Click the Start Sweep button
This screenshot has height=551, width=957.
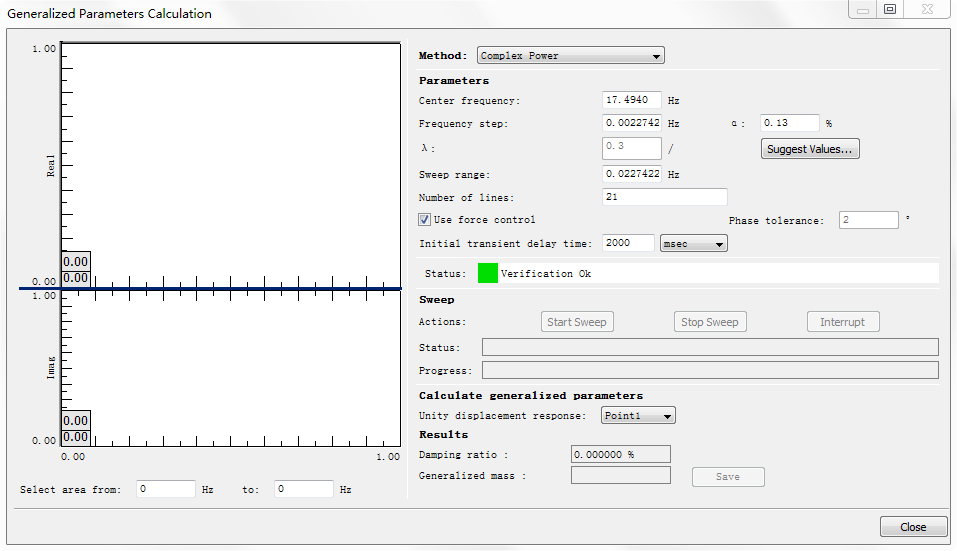coord(577,322)
